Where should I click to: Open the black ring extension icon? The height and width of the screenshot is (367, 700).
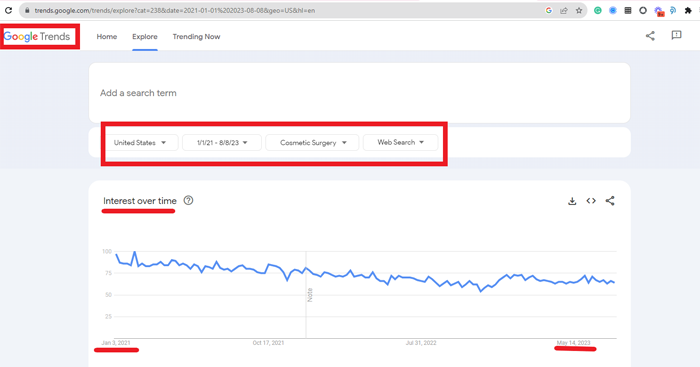[643, 10]
